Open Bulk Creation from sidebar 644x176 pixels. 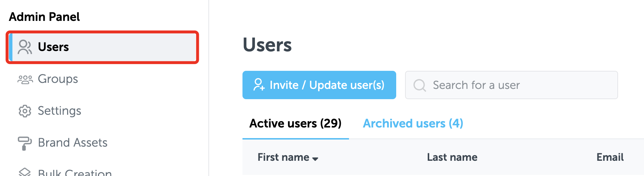(x=75, y=172)
